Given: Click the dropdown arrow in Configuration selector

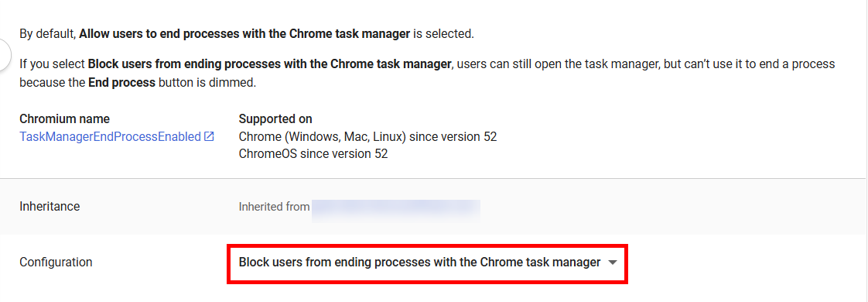Looking at the screenshot, I should (612, 263).
